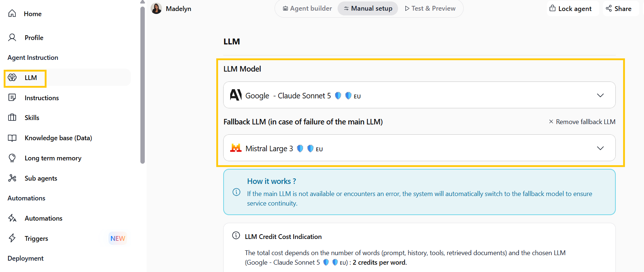The width and height of the screenshot is (644, 272).
Task: Click the Agent Instruction section heading
Action: pyautogui.click(x=33, y=57)
